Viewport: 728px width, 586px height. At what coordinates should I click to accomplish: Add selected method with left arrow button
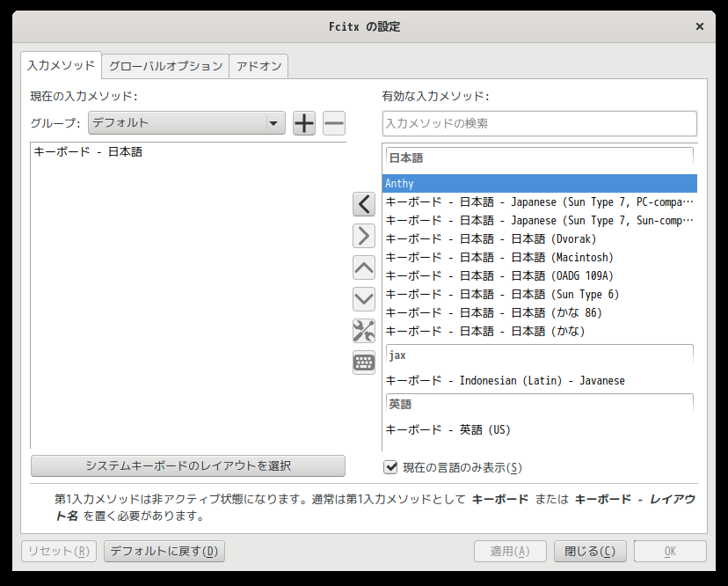[364, 204]
